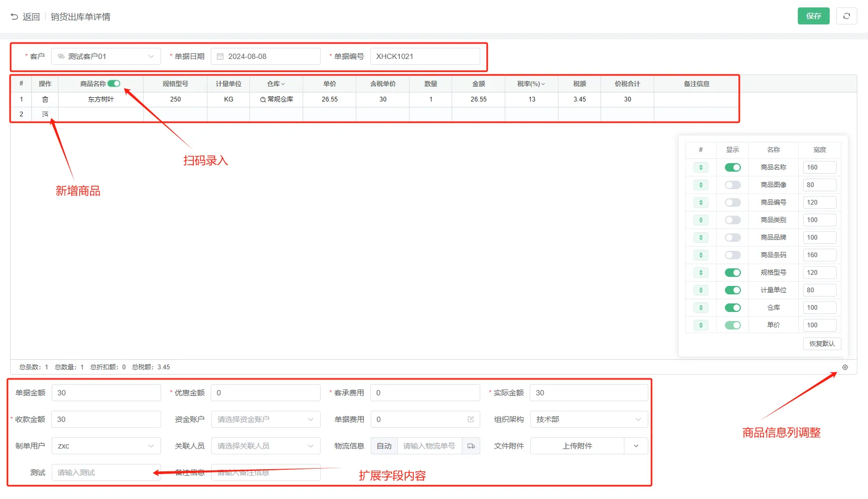Open the 组织架构 dropdown showing 技术部
The height and width of the screenshot is (499, 868).
click(589, 419)
